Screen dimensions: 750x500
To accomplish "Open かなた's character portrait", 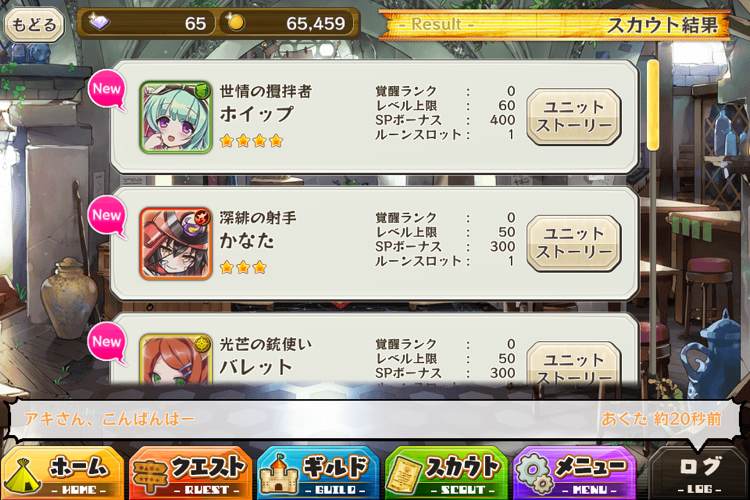I will [x=176, y=244].
